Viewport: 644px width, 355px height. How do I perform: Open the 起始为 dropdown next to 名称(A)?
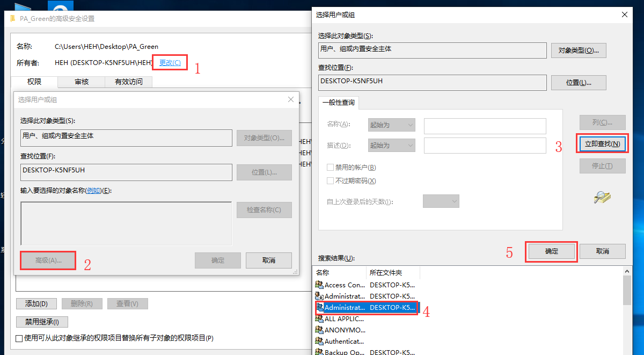392,125
